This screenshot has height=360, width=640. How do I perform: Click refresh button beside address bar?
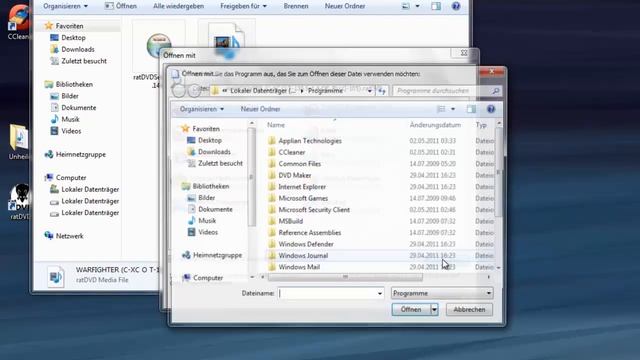(382, 91)
